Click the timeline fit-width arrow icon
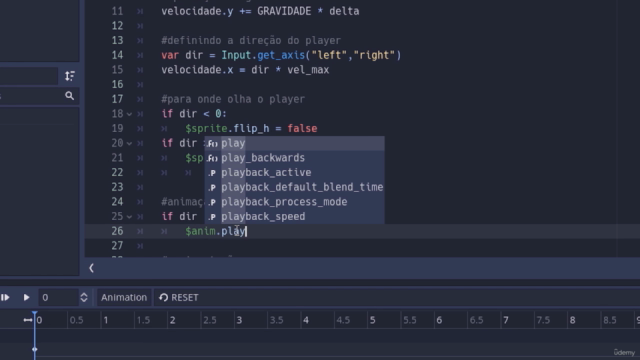640x360 pixels. [27, 320]
